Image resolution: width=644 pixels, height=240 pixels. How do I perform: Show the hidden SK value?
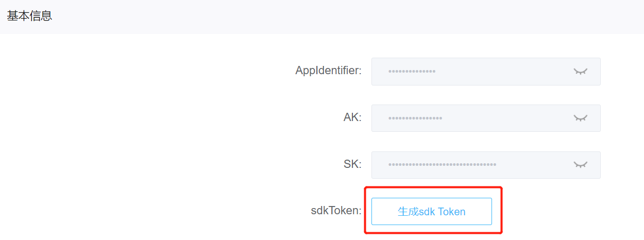pos(581,165)
